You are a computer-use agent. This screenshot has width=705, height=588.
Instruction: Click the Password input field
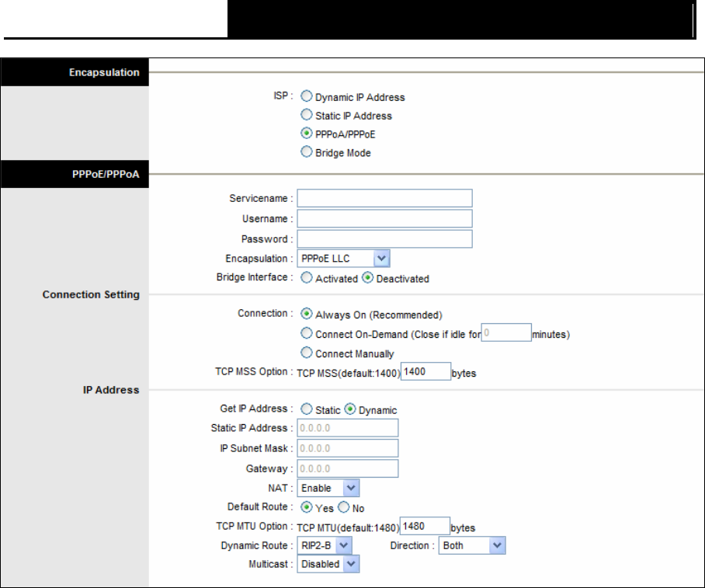(x=384, y=239)
